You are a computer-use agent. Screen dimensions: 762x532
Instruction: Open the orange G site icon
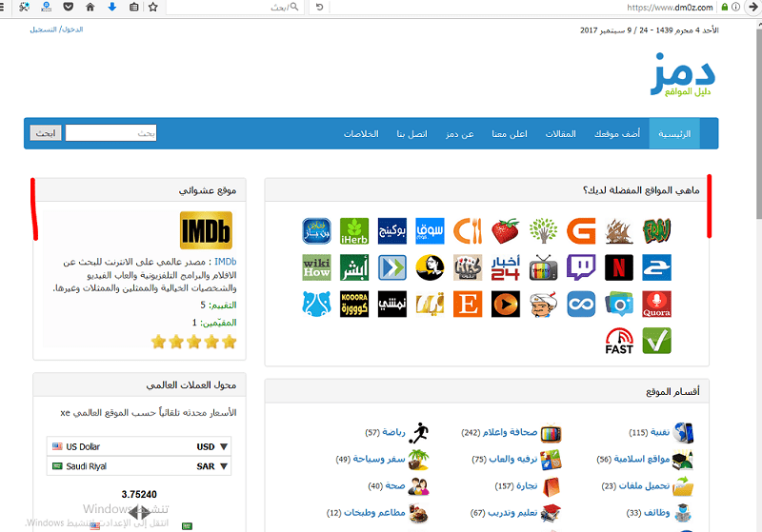(581, 231)
